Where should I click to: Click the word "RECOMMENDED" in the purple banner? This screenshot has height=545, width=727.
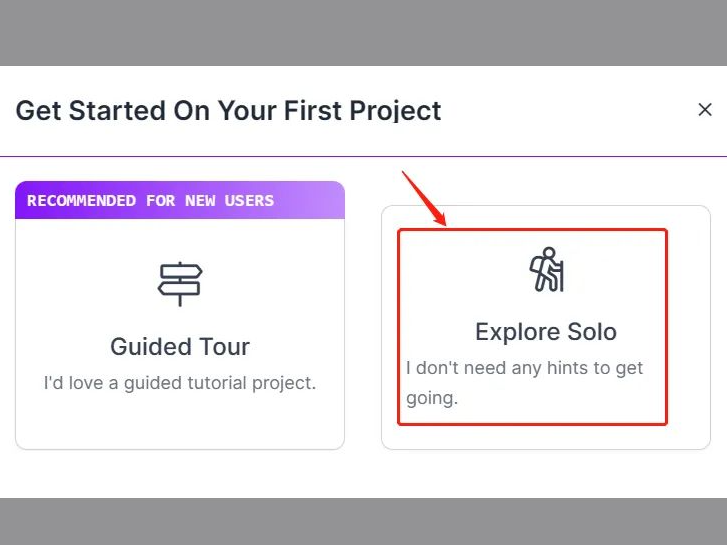coord(81,200)
